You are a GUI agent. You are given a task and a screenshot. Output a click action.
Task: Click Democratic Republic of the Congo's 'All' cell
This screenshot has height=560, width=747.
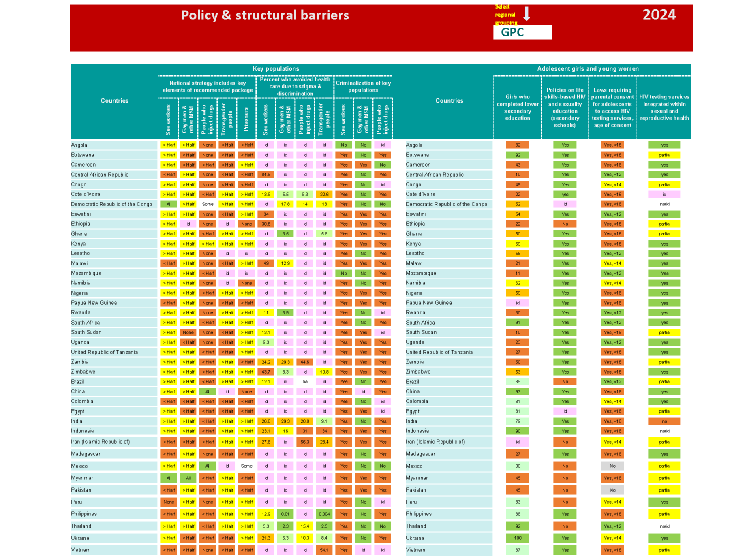(x=169, y=204)
